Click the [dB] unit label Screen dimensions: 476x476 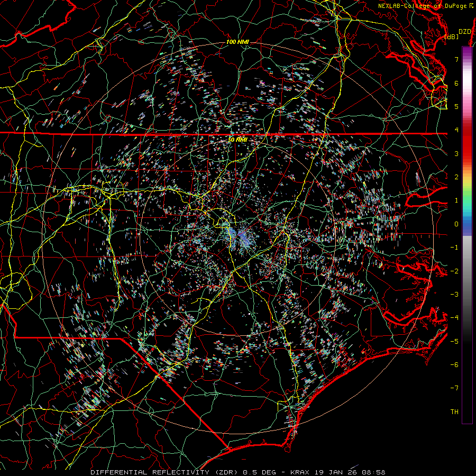pos(452,37)
